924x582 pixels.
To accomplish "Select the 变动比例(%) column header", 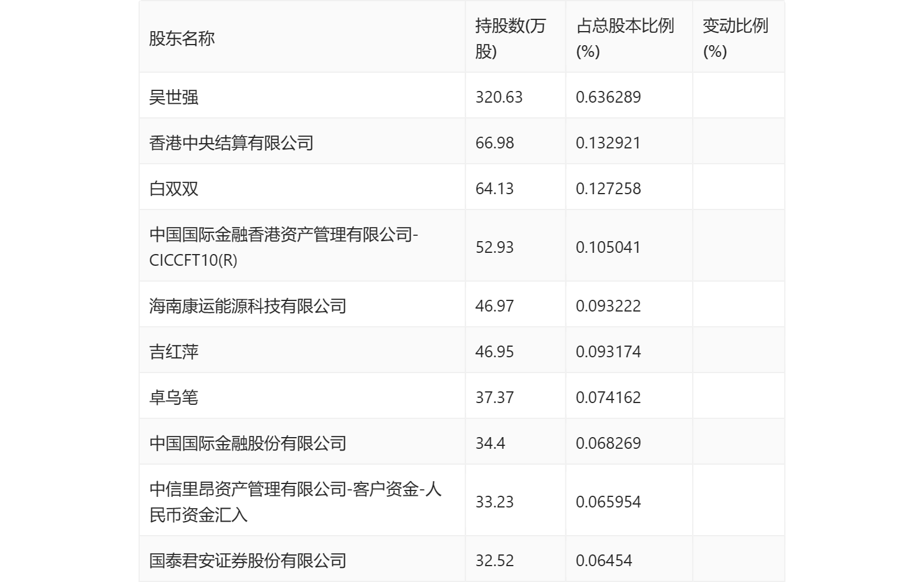I will [x=735, y=39].
